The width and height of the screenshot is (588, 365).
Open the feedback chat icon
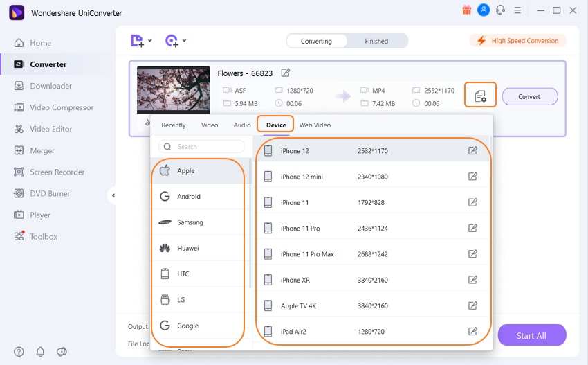click(x=62, y=351)
